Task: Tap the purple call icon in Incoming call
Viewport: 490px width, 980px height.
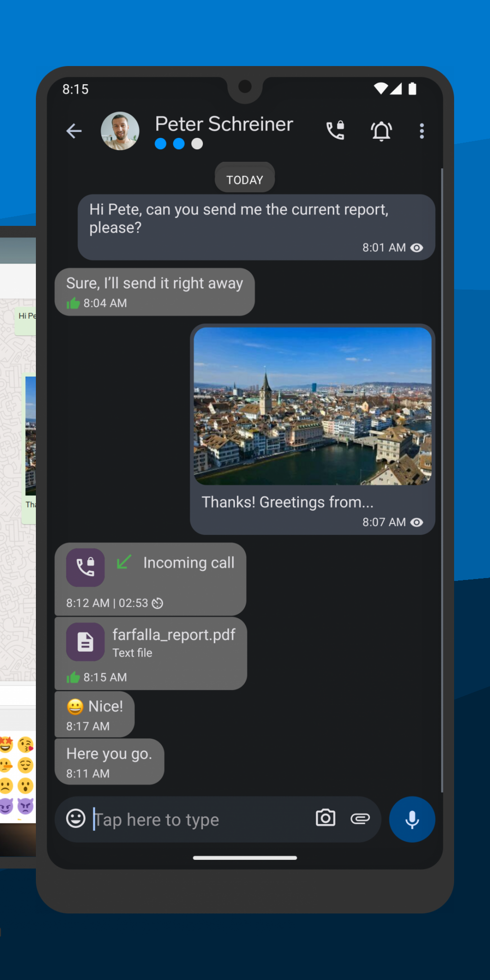Action: coord(85,568)
